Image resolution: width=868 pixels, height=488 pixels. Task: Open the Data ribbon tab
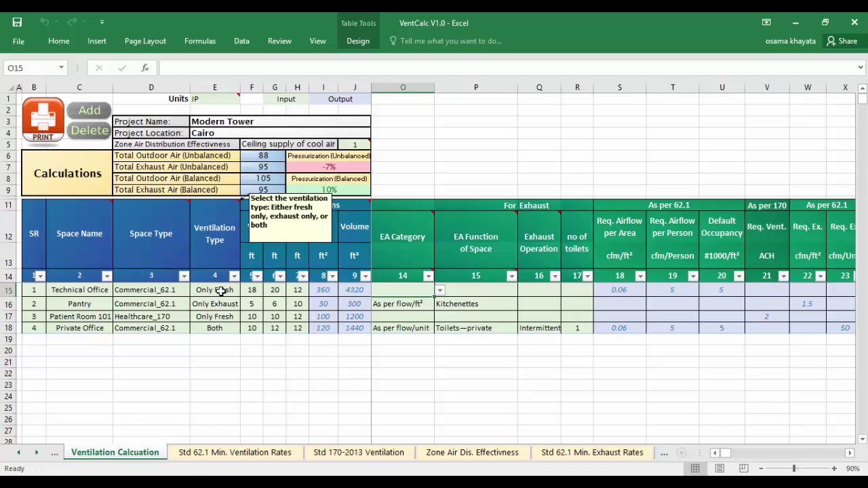[241, 41]
